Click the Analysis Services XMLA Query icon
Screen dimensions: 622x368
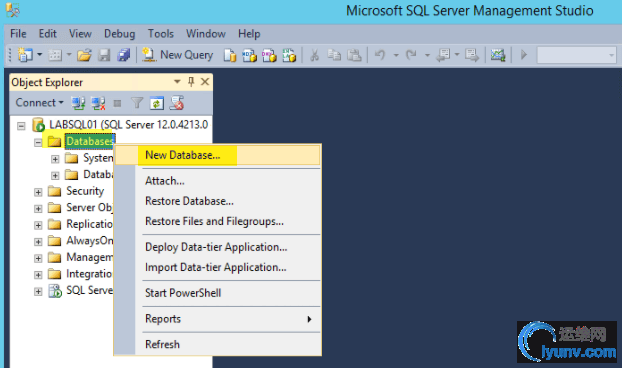point(289,55)
